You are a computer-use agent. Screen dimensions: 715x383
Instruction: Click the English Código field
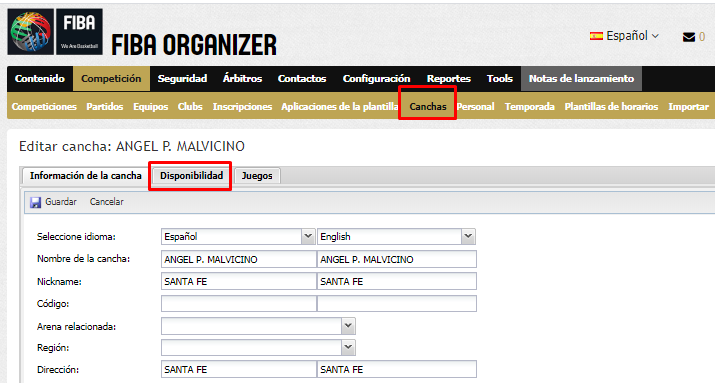[x=397, y=304]
